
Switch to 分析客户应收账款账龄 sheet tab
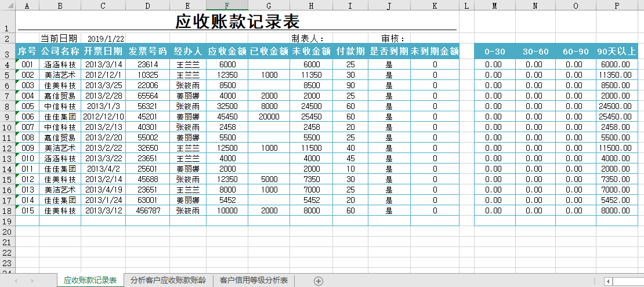pyautogui.click(x=168, y=281)
